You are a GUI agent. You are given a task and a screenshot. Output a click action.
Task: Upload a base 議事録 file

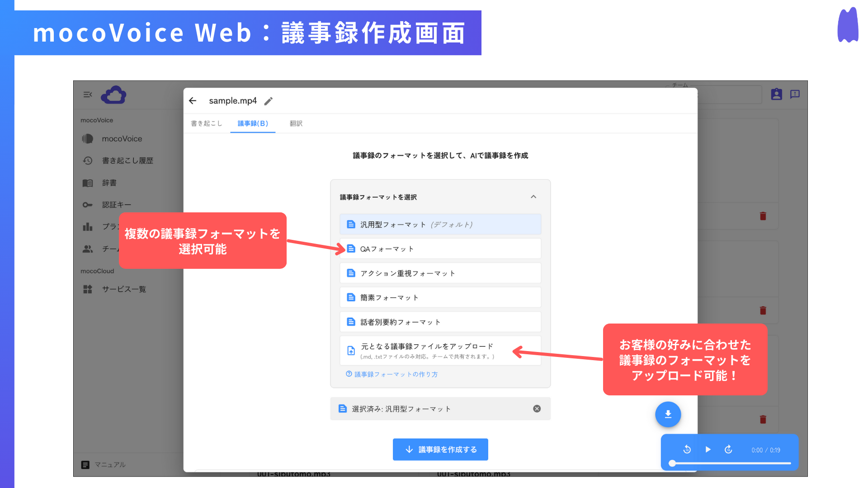440,351
